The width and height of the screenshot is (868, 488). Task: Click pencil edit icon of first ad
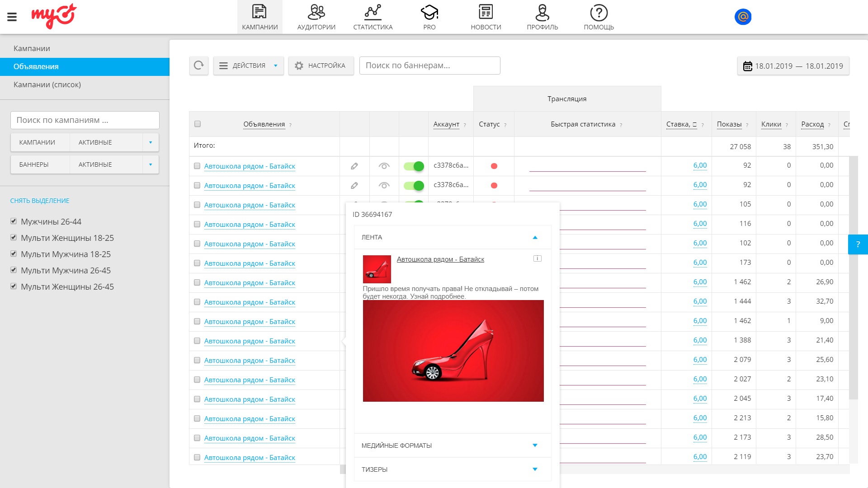354,166
